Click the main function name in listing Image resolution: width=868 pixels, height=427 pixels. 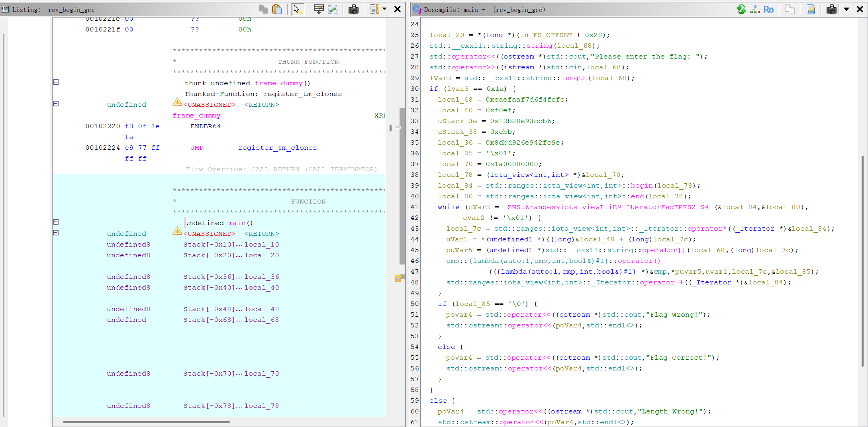tap(237, 223)
